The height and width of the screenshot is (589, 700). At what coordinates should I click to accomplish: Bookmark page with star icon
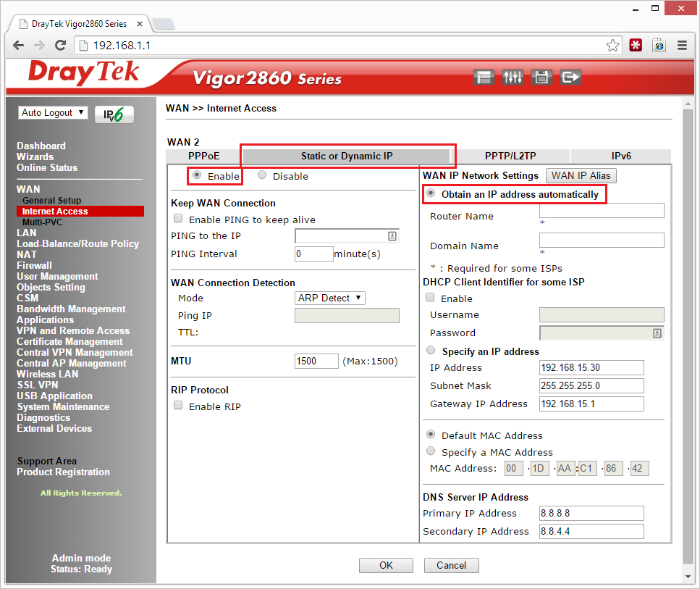click(612, 45)
